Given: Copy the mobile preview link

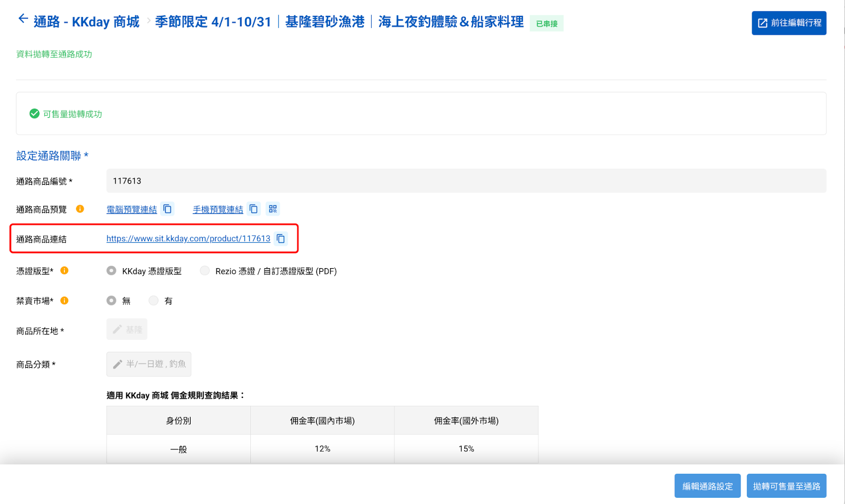Looking at the screenshot, I should (x=254, y=209).
